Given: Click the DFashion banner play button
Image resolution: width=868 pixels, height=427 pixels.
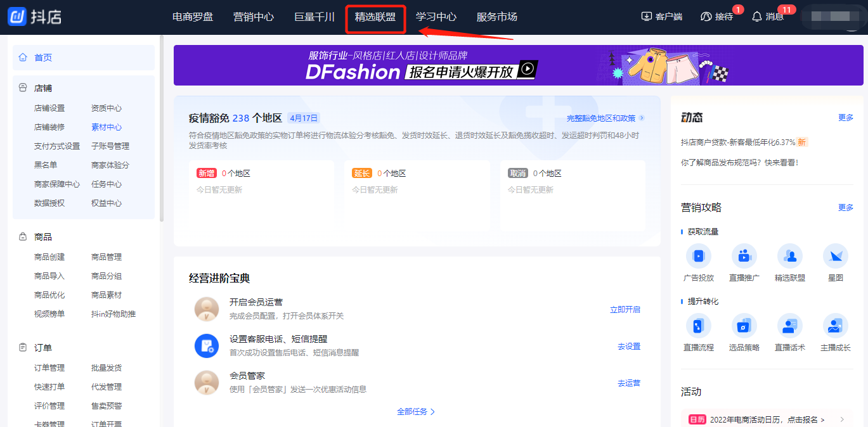Looking at the screenshot, I should pyautogui.click(x=528, y=68).
